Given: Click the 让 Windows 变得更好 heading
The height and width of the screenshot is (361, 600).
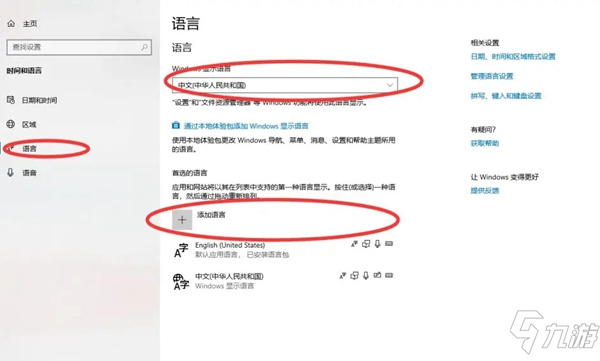Looking at the screenshot, I should point(504,177).
